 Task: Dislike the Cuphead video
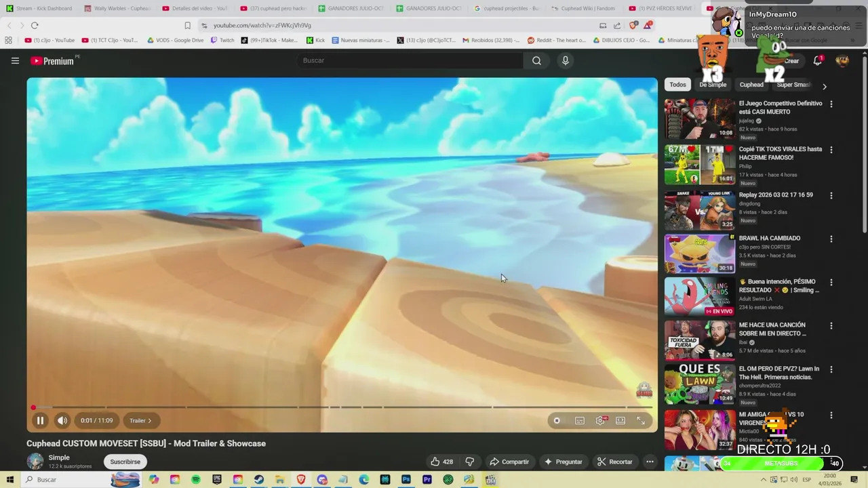point(469,462)
